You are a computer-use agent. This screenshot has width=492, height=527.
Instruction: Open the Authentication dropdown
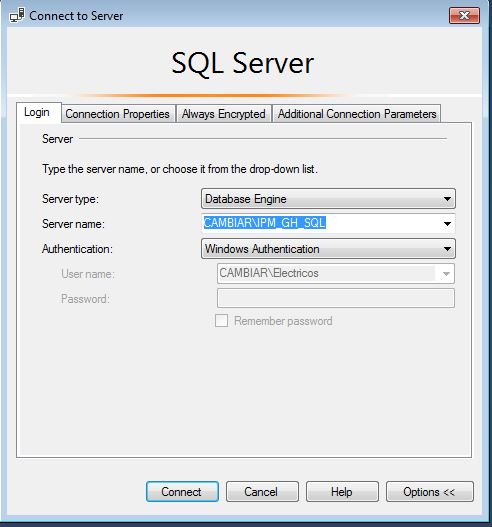point(328,249)
